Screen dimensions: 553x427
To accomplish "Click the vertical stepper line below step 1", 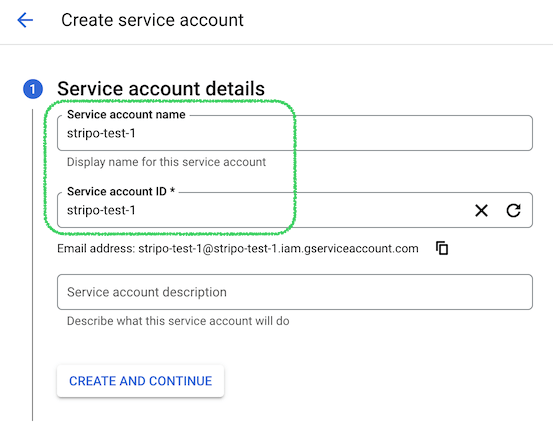I will 32,264.
